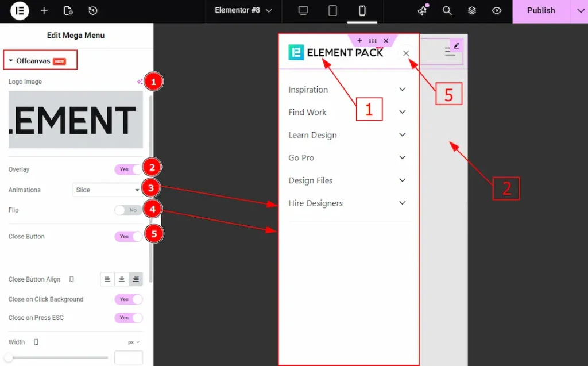Enable the Flip switch

click(x=129, y=210)
